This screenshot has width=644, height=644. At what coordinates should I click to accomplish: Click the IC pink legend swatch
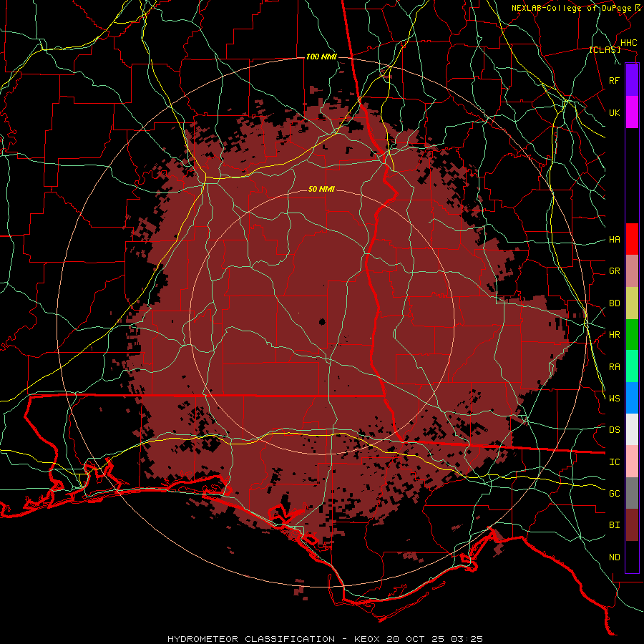632,462
